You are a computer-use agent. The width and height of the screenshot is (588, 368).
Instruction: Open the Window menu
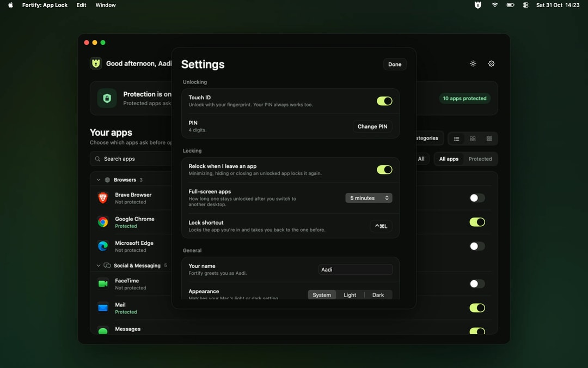(106, 5)
